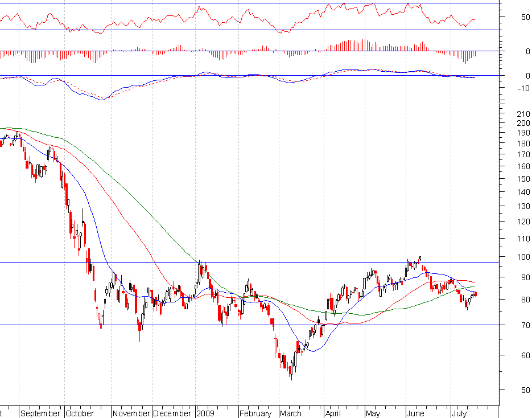Select the 140 value on the price scale
This screenshot has width=532, height=418.
[523, 192]
